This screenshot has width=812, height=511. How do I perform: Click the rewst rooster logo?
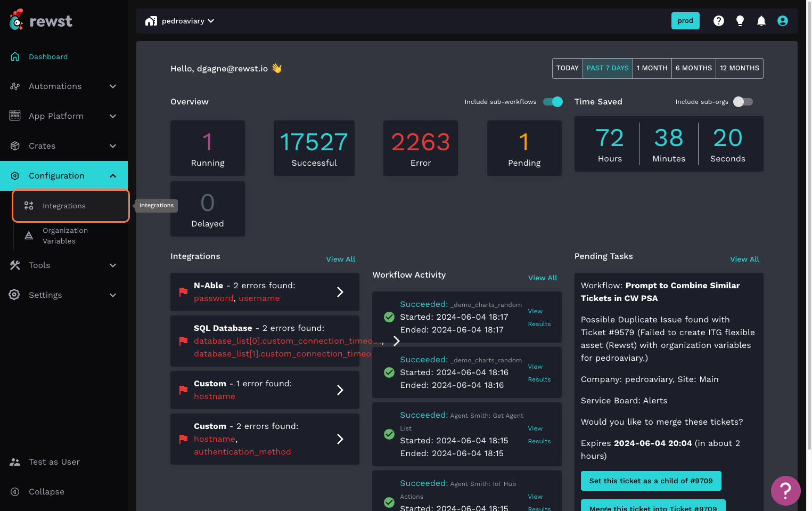pyautogui.click(x=17, y=20)
